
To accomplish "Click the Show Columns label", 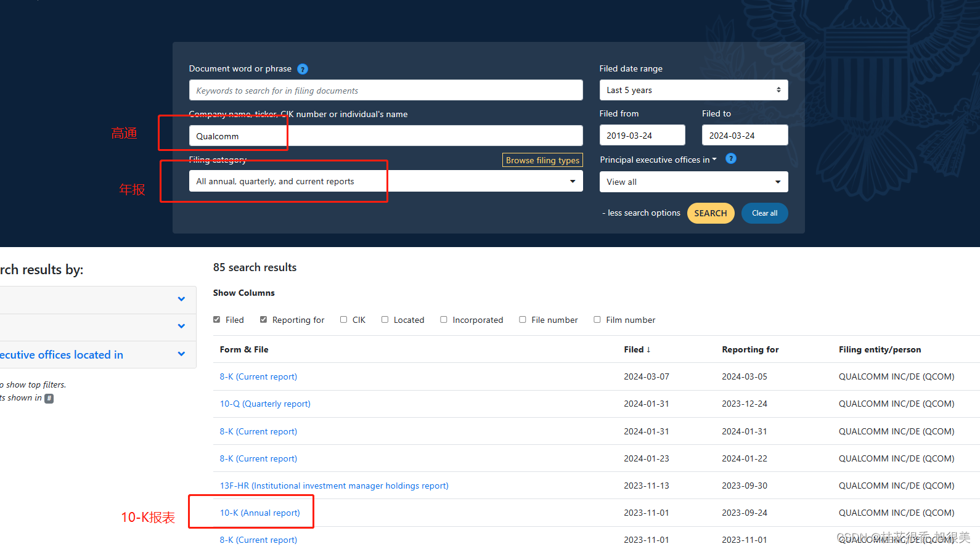I will 244,293.
